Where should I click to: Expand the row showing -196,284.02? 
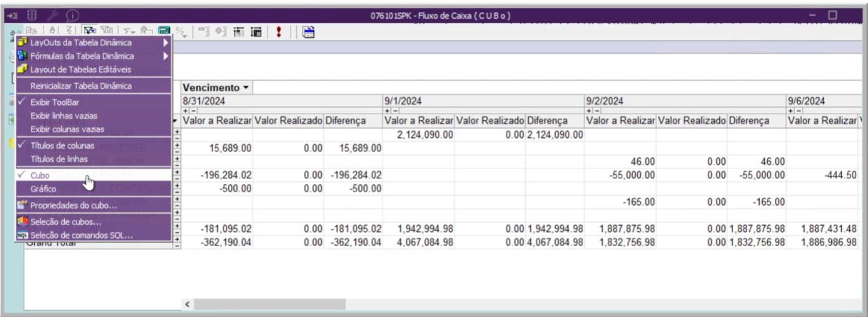(x=177, y=172)
